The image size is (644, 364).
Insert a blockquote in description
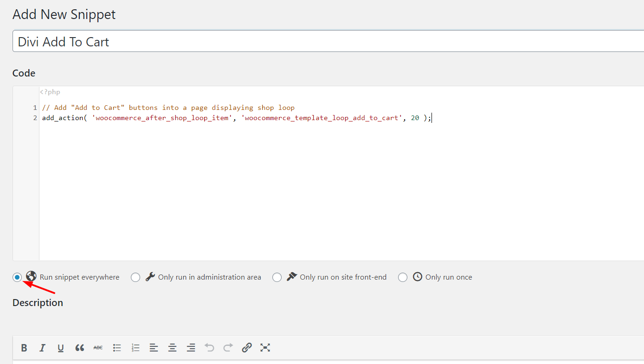tap(80, 347)
